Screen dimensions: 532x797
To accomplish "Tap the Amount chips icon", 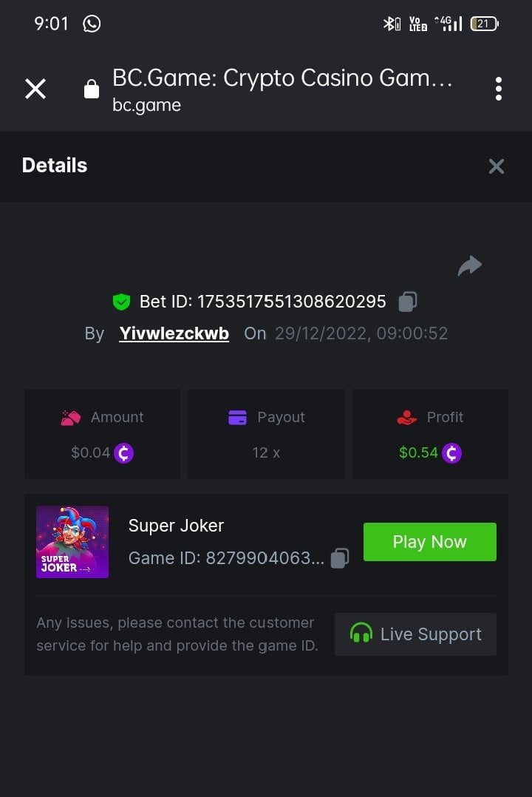I will tap(70, 418).
